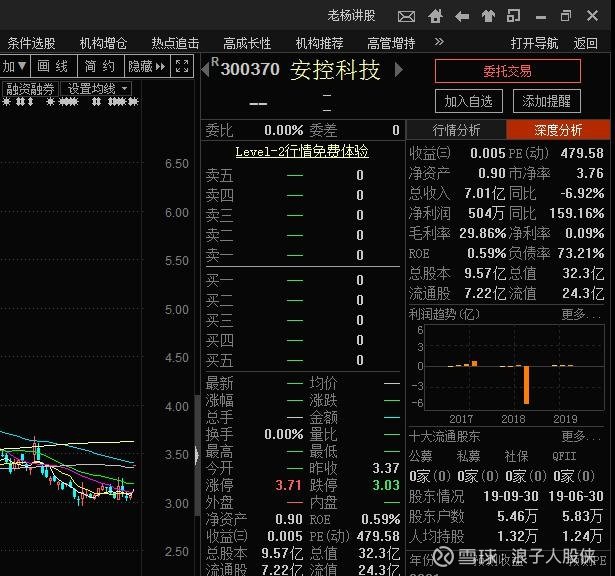615x576 pixels.
Task: Select 买一 order row
Action: tap(302, 280)
